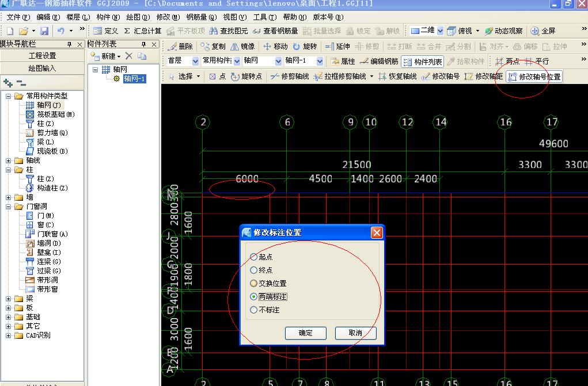Collapse 门窗洞 tree folder
Image resolution: width=588 pixels, height=386 pixels.
pyautogui.click(x=8, y=207)
